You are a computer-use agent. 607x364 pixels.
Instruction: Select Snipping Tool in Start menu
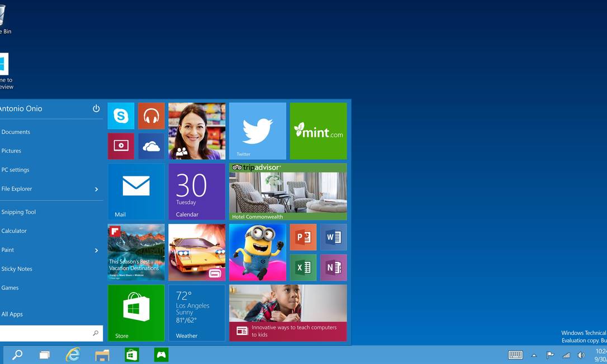(18, 212)
